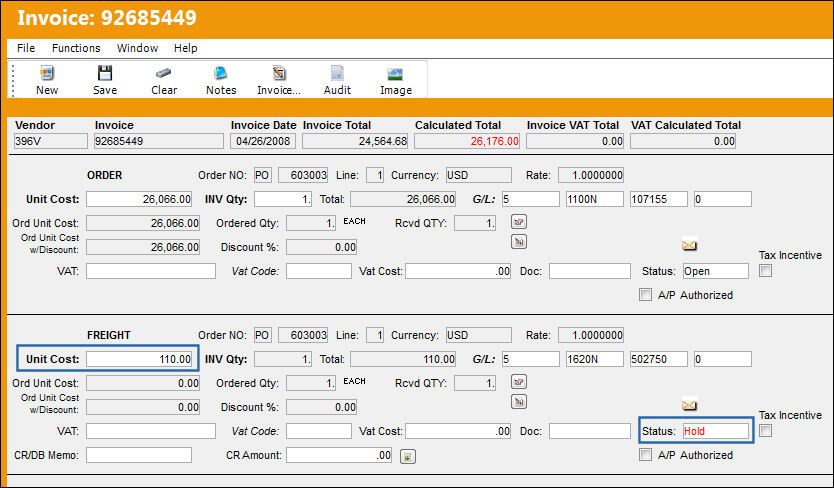This screenshot has height=488, width=834.
Task: Click ORDER G/L field 1100N
Action: click(595, 199)
